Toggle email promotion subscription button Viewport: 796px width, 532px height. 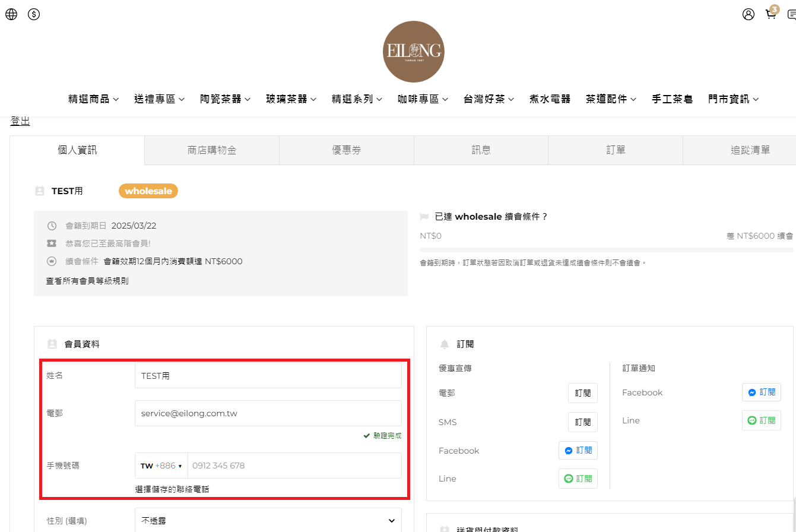[582, 393]
